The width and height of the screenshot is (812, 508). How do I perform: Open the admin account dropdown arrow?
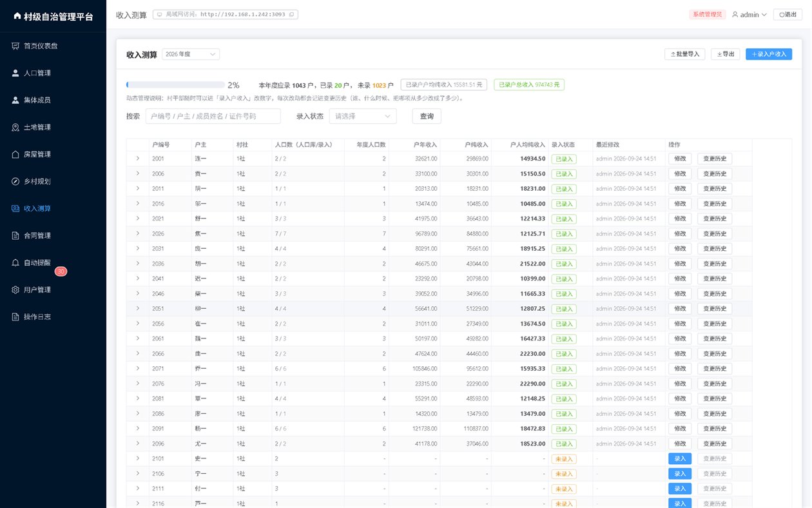coord(764,14)
